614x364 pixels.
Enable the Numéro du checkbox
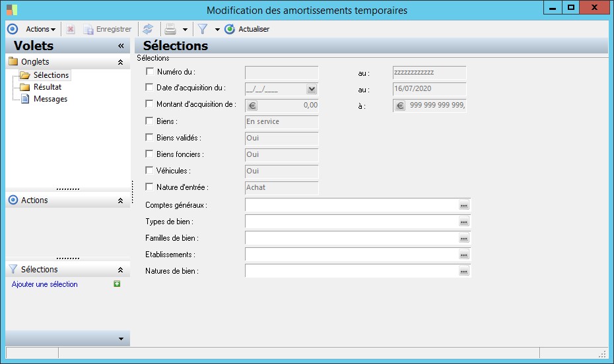pyautogui.click(x=150, y=71)
